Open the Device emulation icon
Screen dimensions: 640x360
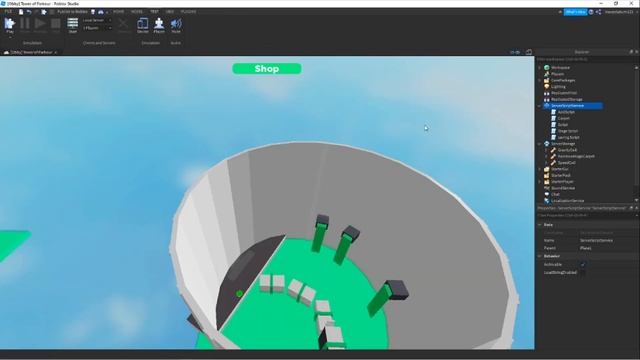(143, 23)
